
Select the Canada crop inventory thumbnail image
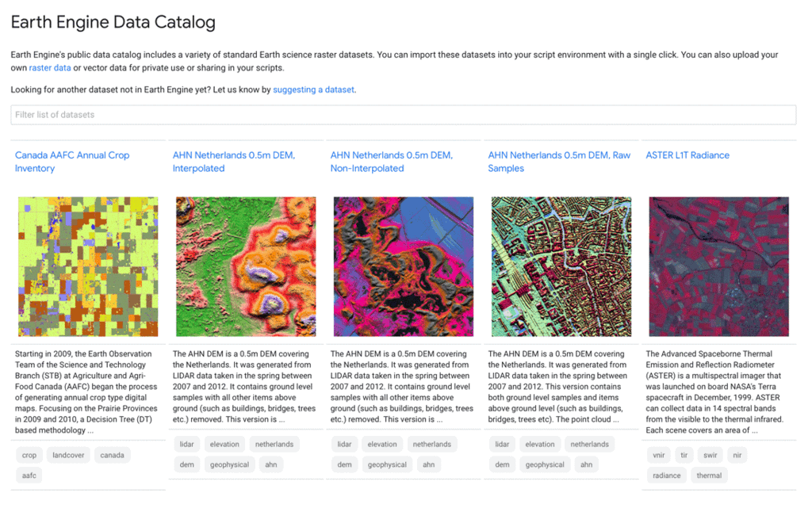(88, 266)
